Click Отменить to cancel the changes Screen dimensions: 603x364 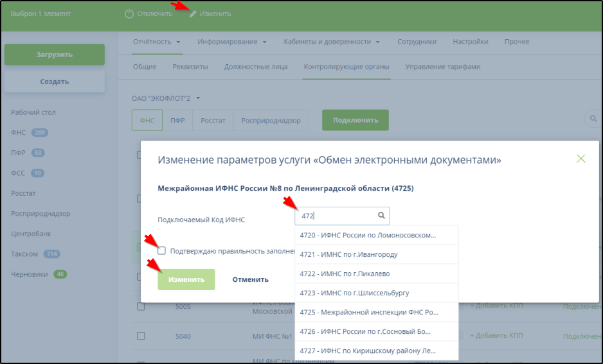coord(250,279)
